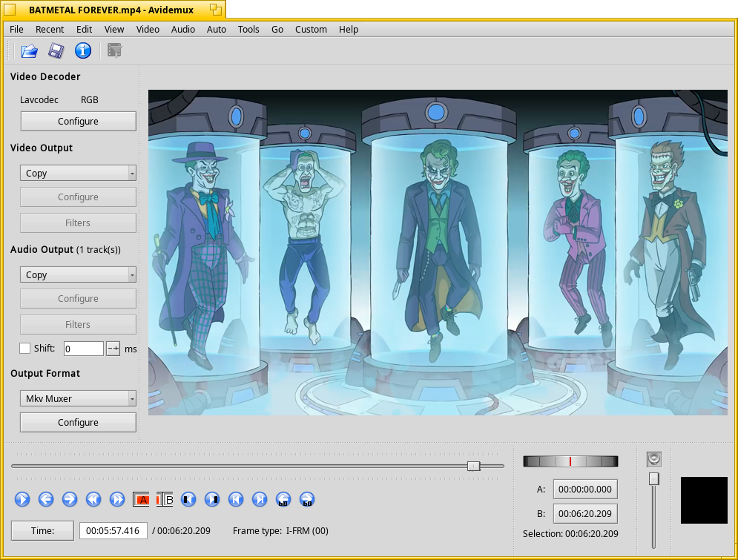
Task: Click Configure under Video Decoder
Action: tap(78, 122)
